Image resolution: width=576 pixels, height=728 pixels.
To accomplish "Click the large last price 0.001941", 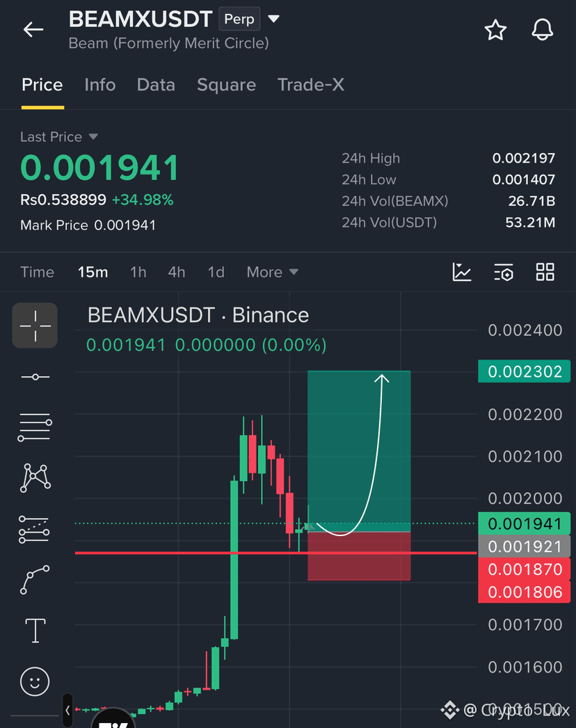I will [99, 168].
